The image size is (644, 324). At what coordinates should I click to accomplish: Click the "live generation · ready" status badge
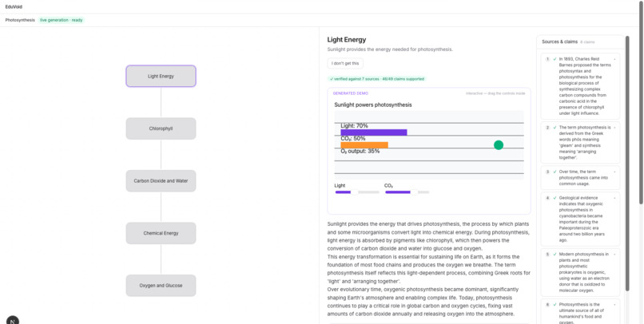tap(62, 20)
